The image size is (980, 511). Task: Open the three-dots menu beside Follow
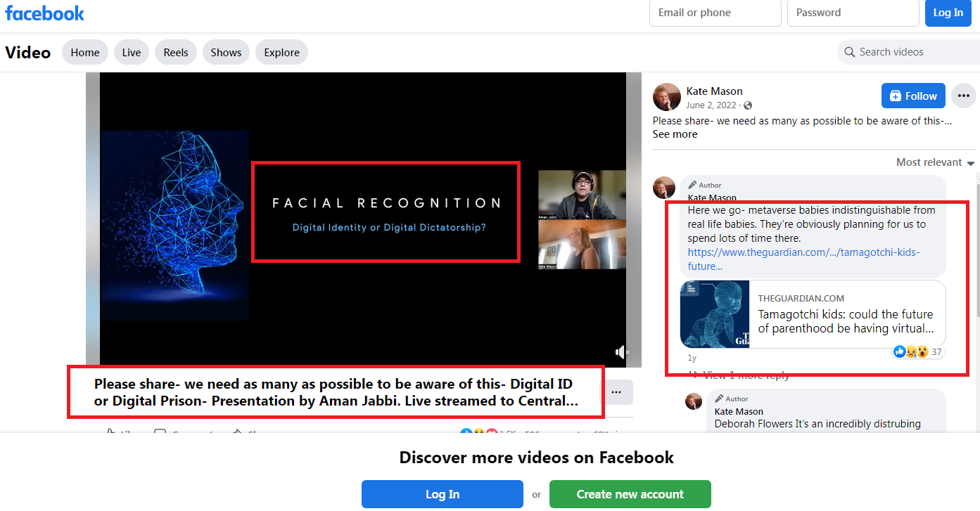click(963, 96)
